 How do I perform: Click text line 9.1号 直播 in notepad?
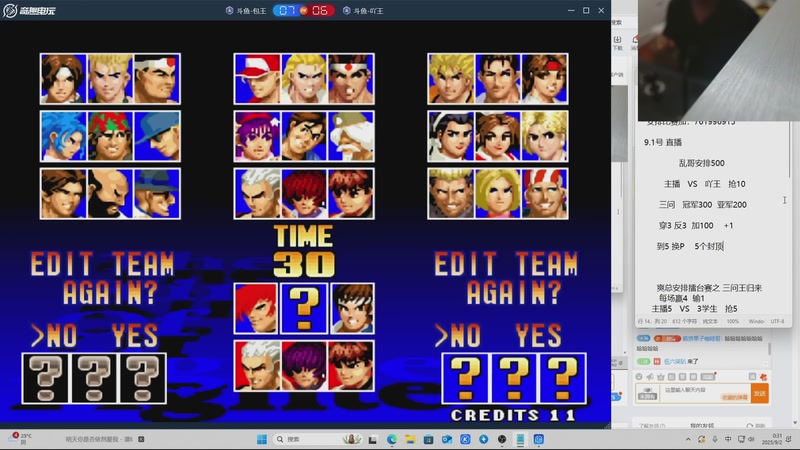663,142
